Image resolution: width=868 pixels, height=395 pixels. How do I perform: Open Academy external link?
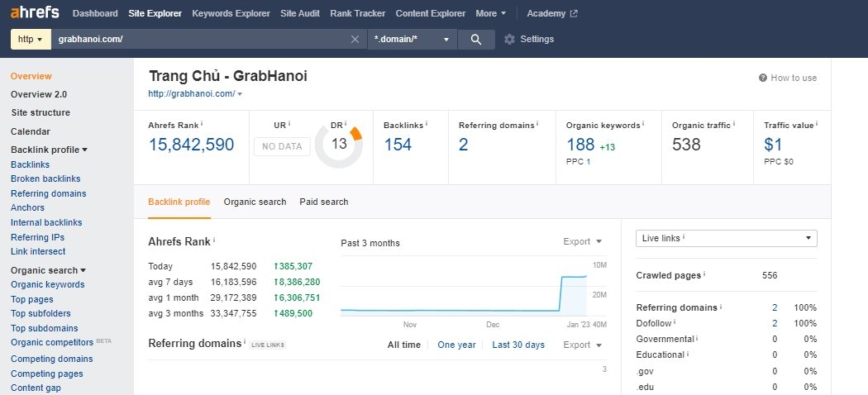(552, 13)
